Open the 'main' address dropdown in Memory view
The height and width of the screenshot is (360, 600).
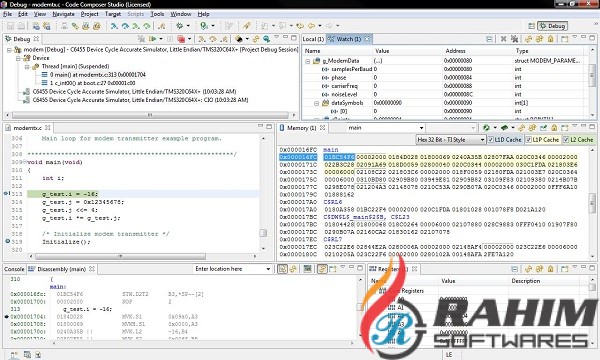point(421,128)
